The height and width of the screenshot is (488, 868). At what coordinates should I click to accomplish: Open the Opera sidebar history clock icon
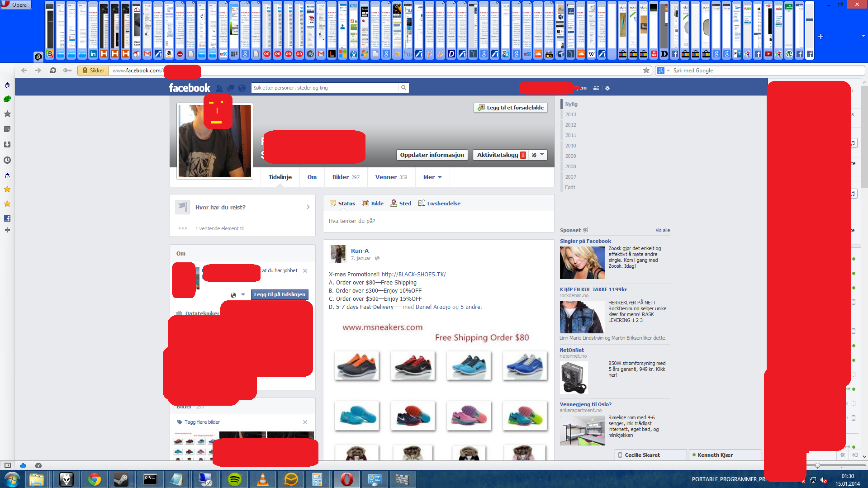pyautogui.click(x=7, y=160)
